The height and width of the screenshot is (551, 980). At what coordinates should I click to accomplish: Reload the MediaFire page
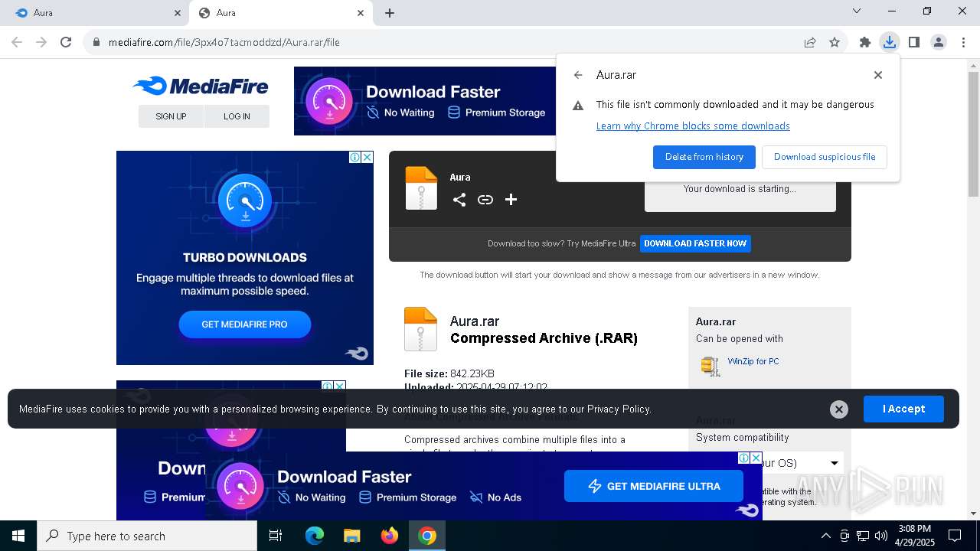point(66,42)
